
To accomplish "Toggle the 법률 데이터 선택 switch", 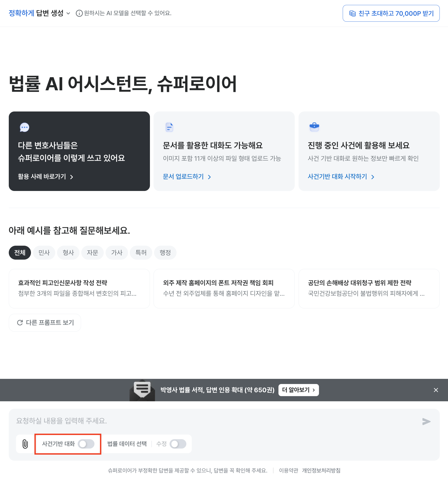I will click(x=178, y=444).
